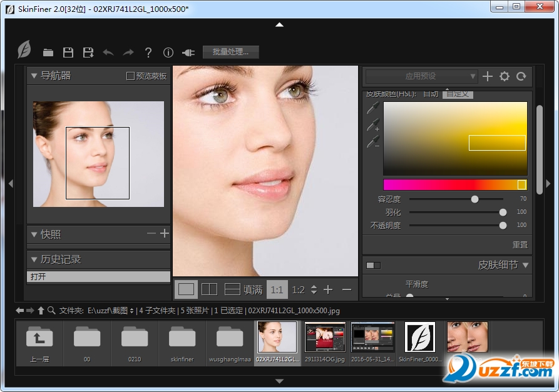
Task: Click the hue strip bar
Action: 455,184
